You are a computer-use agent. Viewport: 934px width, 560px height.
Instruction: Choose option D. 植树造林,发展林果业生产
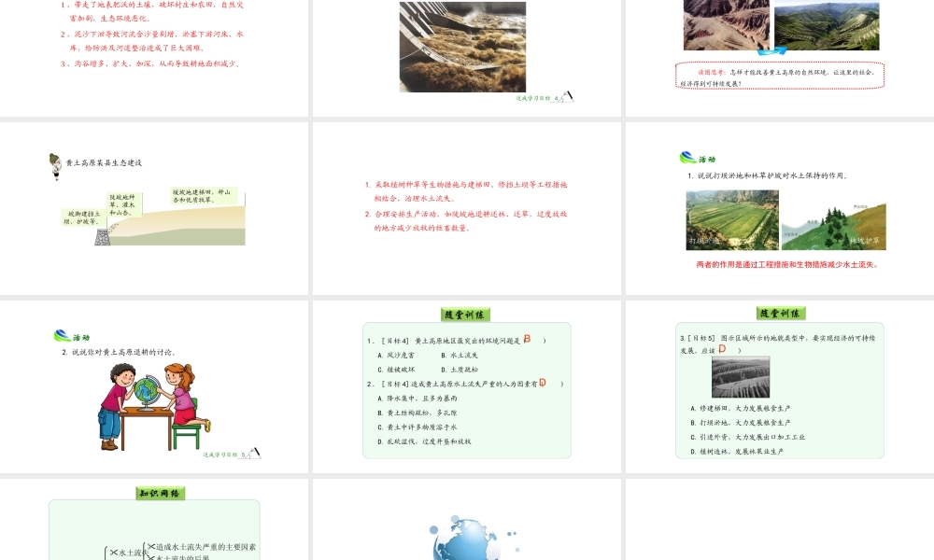[x=737, y=452]
